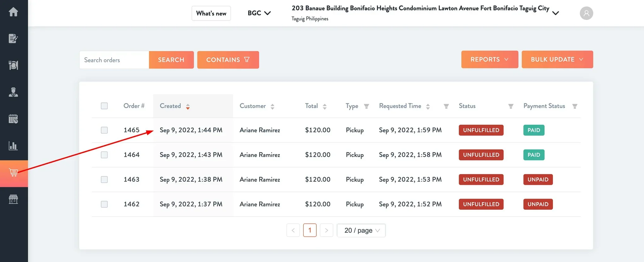Click requested time Sep 9, 2022, 1:59 PM

pos(410,130)
